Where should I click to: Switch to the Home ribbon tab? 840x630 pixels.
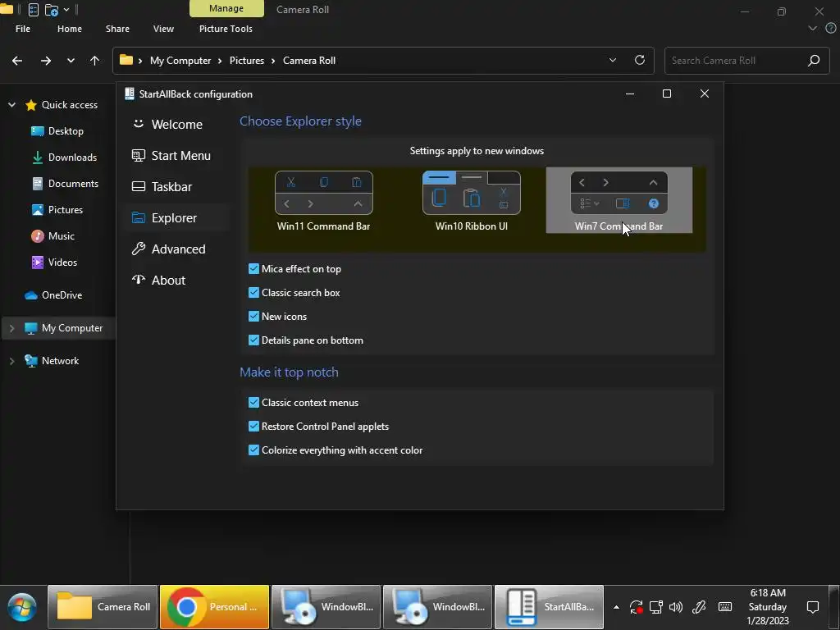(70, 29)
